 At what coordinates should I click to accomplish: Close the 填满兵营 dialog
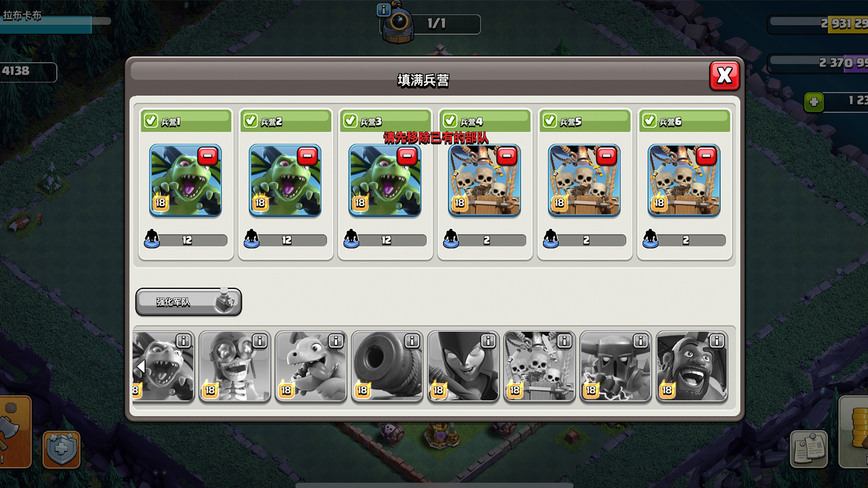pyautogui.click(x=725, y=76)
